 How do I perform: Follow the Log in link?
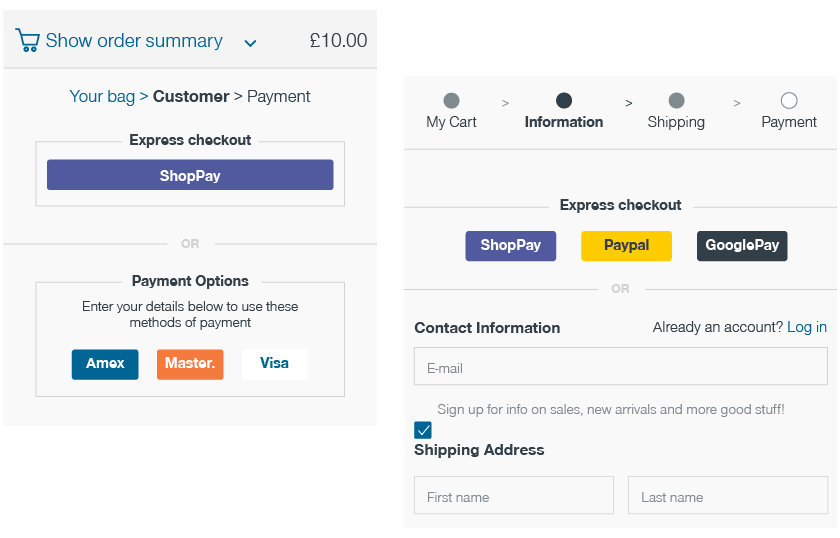click(x=807, y=327)
